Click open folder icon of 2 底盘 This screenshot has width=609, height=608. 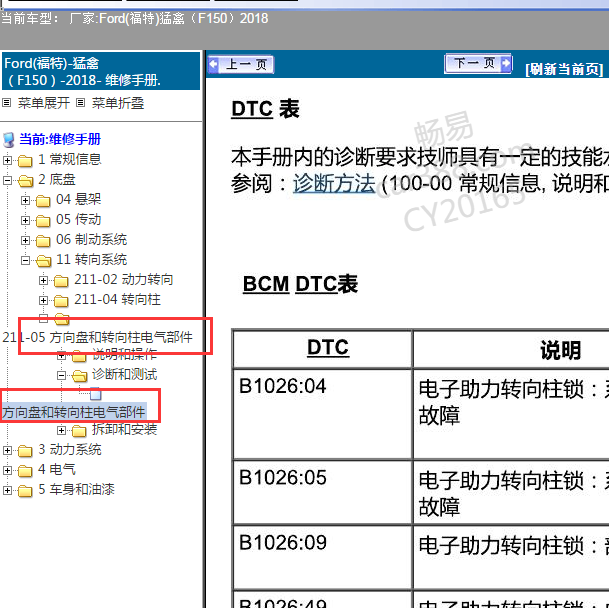click(x=25, y=181)
